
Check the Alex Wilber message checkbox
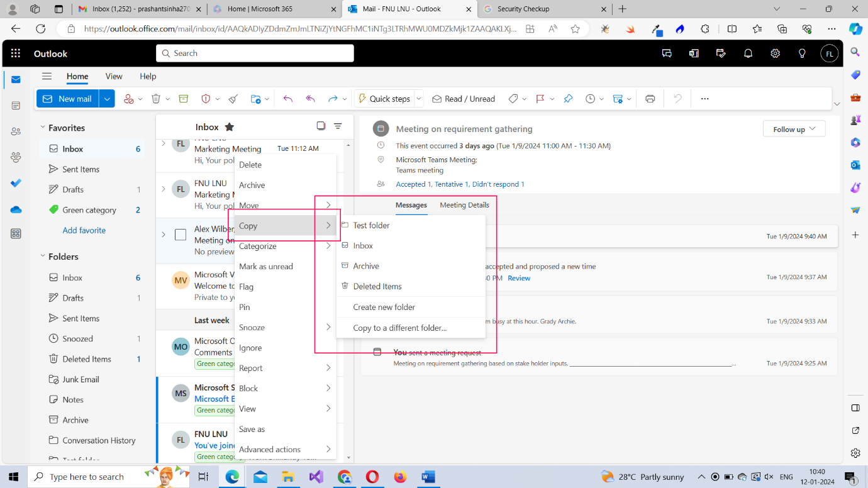181,235
